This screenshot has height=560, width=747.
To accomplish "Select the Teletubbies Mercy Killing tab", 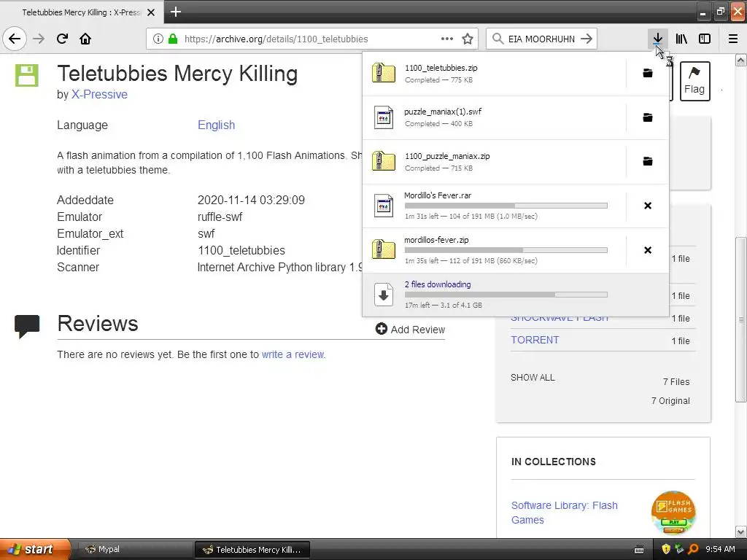I will point(82,12).
